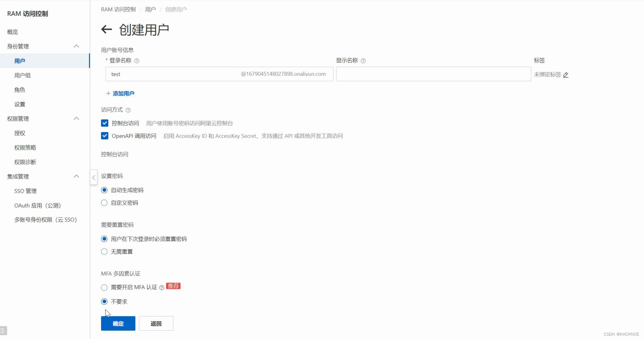Go to RAM 访问控制 breadcrumb
This screenshot has height=339, width=644.
118,9
